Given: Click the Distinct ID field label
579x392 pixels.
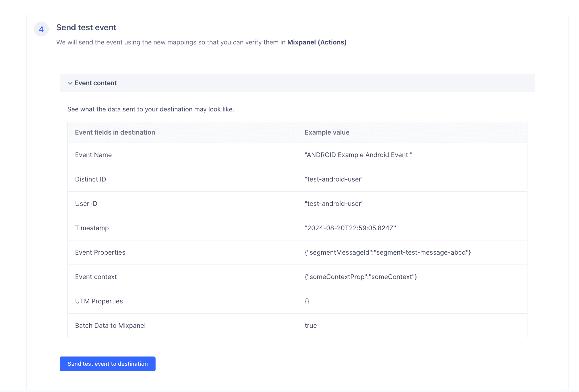Looking at the screenshot, I should coord(90,179).
